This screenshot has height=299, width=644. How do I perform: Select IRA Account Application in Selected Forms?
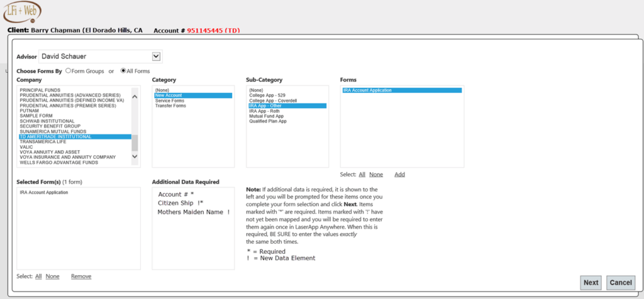coord(44,192)
